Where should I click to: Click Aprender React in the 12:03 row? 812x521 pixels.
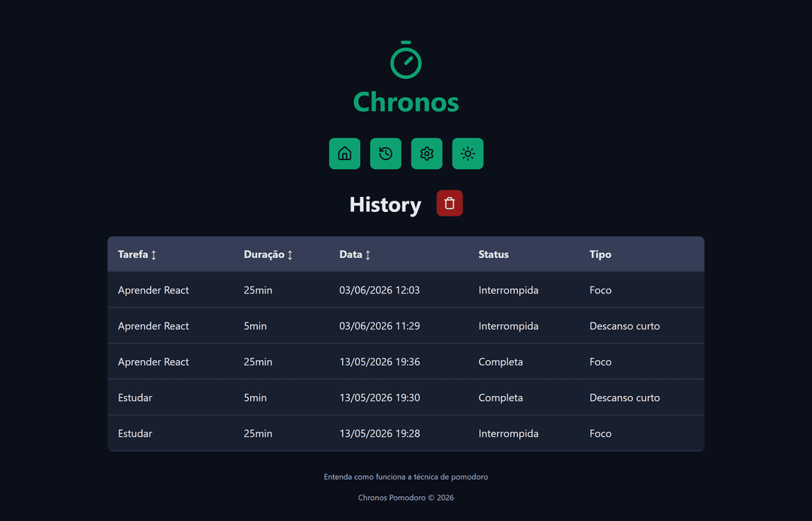coord(153,290)
